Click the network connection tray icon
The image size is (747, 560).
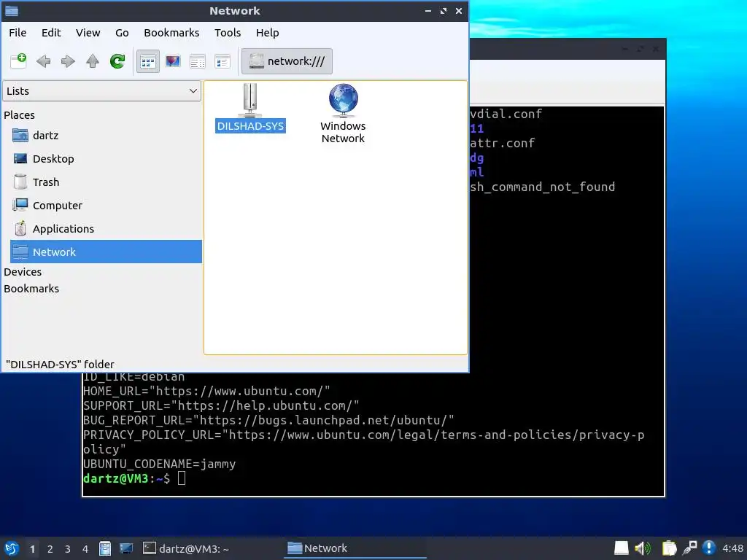click(x=689, y=548)
